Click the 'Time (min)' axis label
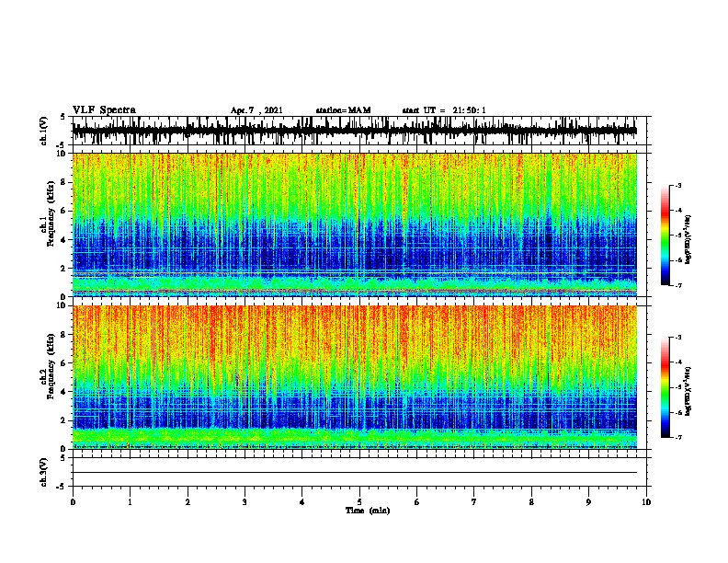 pyautogui.click(x=368, y=511)
